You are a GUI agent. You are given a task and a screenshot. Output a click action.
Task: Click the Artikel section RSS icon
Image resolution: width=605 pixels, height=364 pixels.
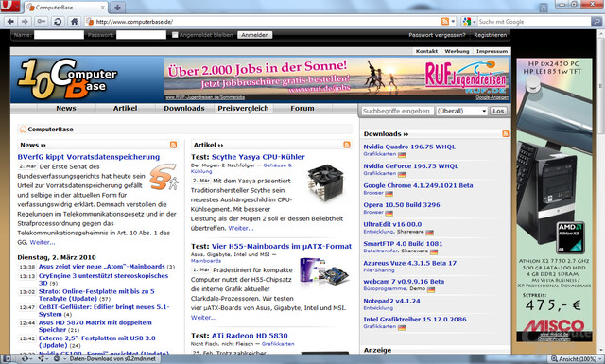click(x=347, y=145)
